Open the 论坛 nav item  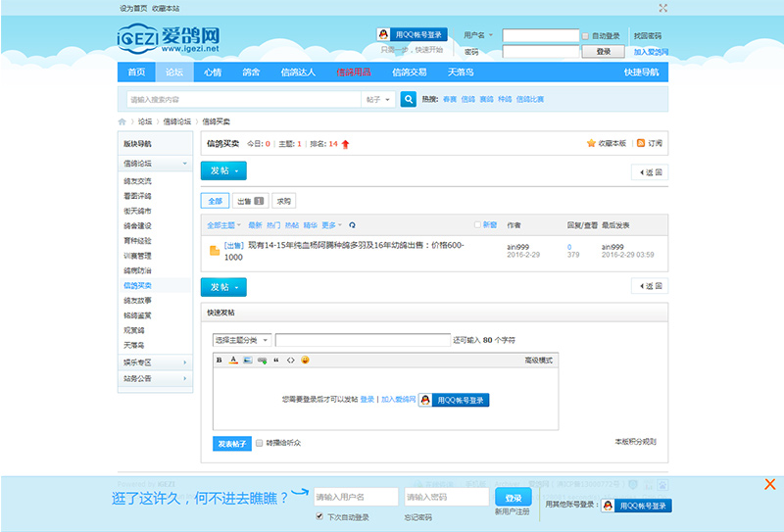click(174, 72)
